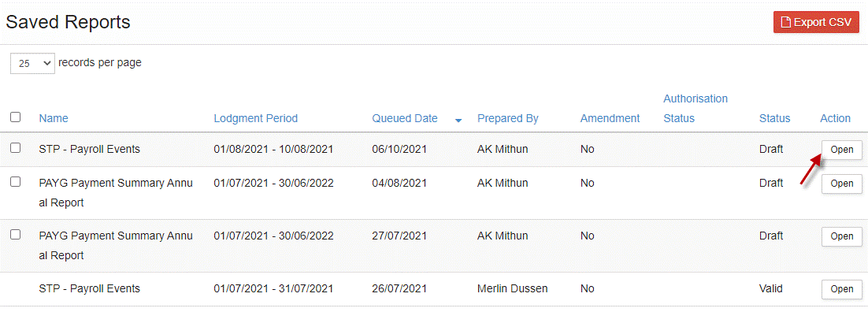Image resolution: width=868 pixels, height=312 pixels.
Task: Open the draft STP report dated 06/10/2021
Action: click(841, 150)
